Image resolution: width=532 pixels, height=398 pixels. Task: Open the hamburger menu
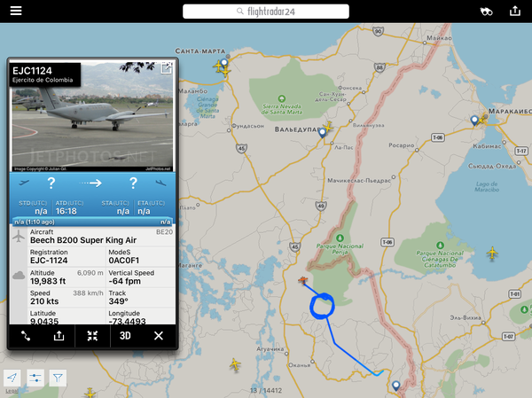[16, 11]
